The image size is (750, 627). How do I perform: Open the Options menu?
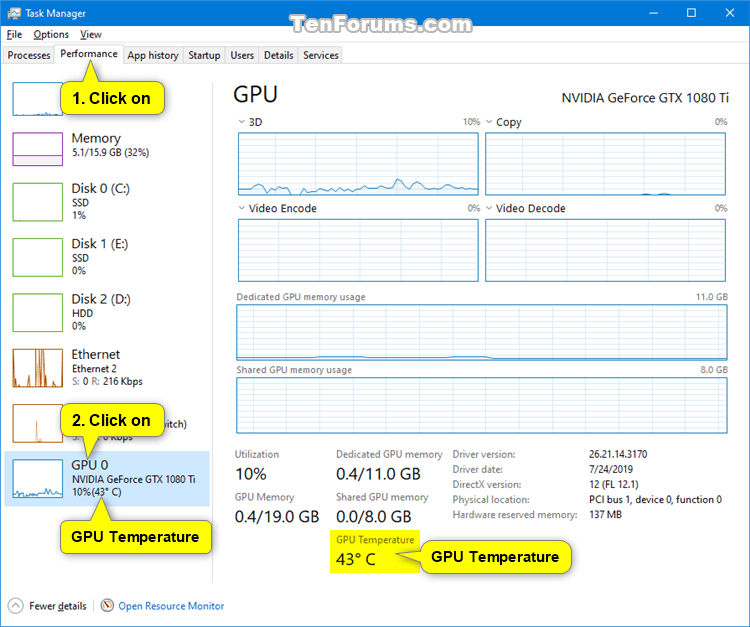pyautogui.click(x=51, y=34)
